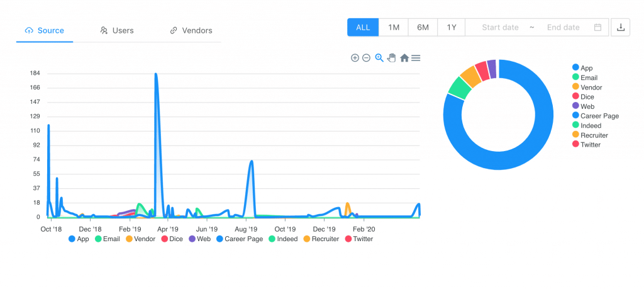
Task: Click the download export button
Action: click(621, 28)
